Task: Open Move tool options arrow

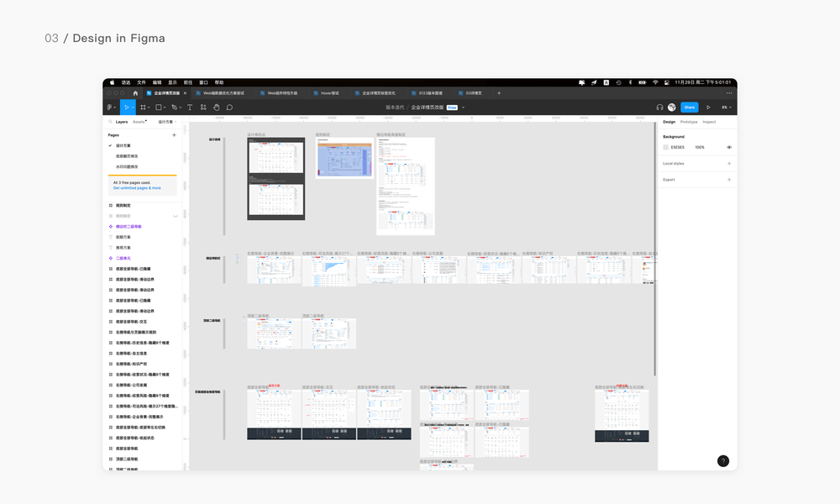Action: (x=133, y=108)
